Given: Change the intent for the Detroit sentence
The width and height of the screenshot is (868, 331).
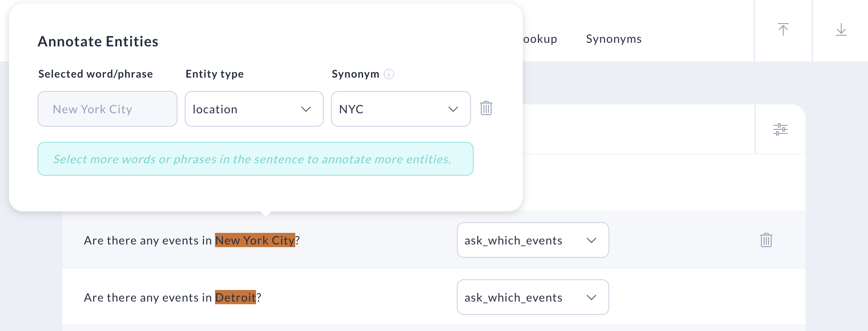Looking at the screenshot, I should point(533,297).
